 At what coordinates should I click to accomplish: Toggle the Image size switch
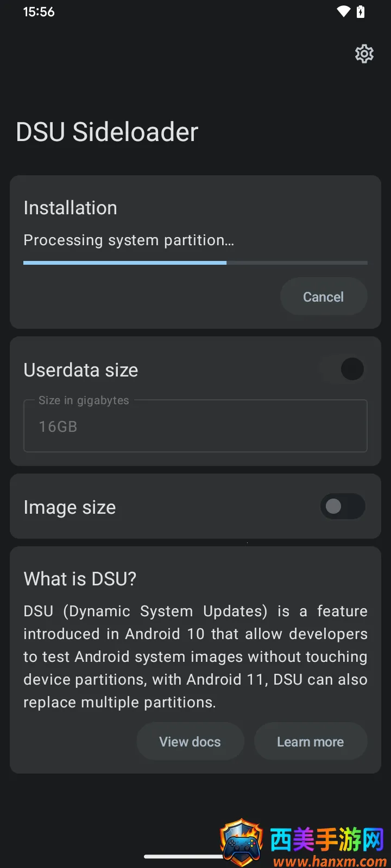coord(343,507)
